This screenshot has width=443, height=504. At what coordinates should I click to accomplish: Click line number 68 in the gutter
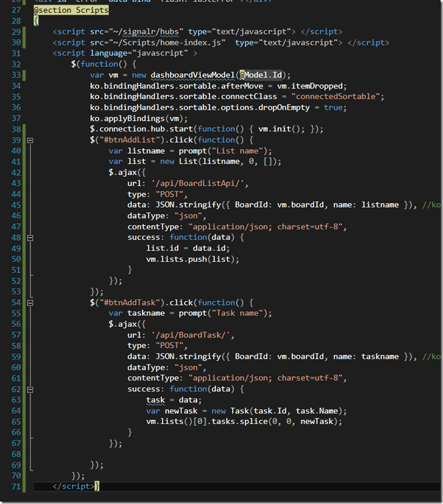(x=16, y=454)
